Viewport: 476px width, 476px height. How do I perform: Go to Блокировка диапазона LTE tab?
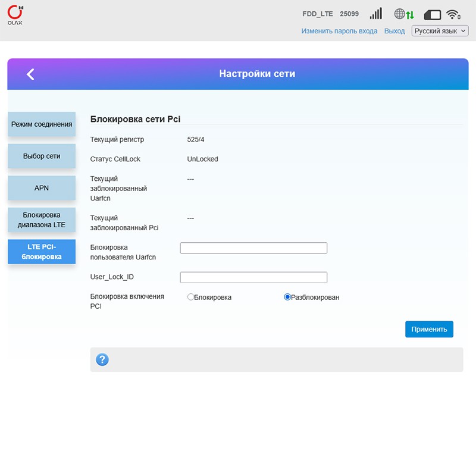tap(42, 220)
